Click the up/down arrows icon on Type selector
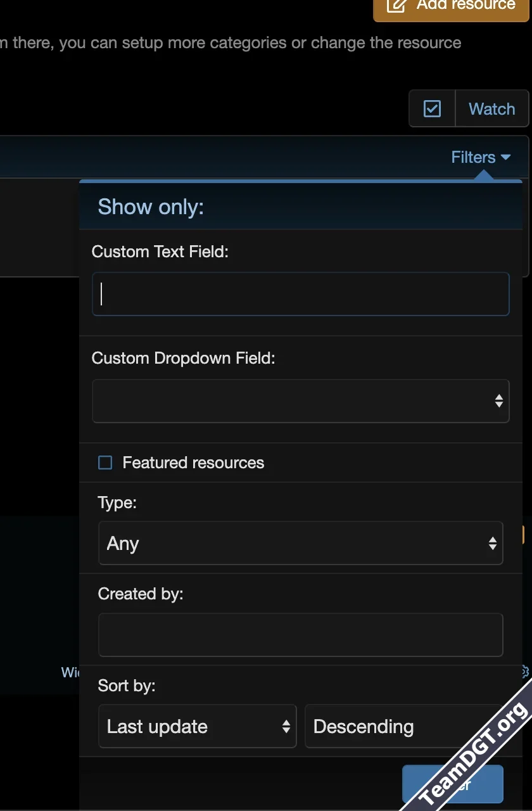 [x=493, y=543]
